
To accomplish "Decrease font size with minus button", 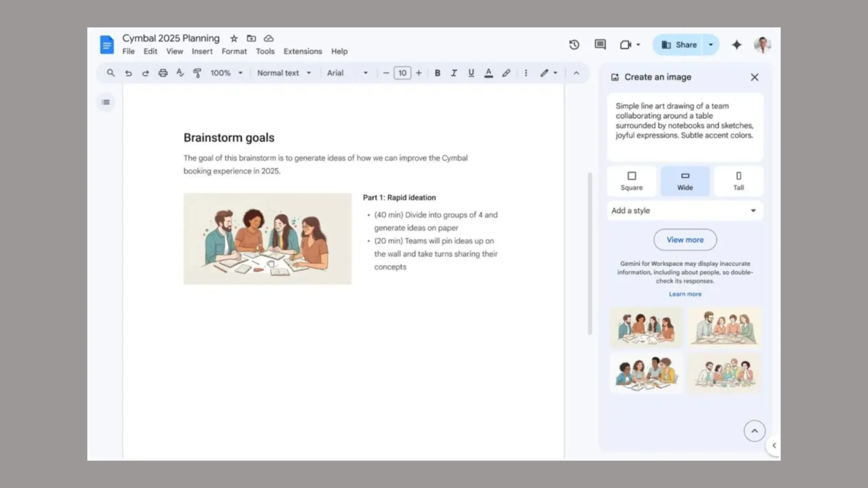I will [x=386, y=73].
